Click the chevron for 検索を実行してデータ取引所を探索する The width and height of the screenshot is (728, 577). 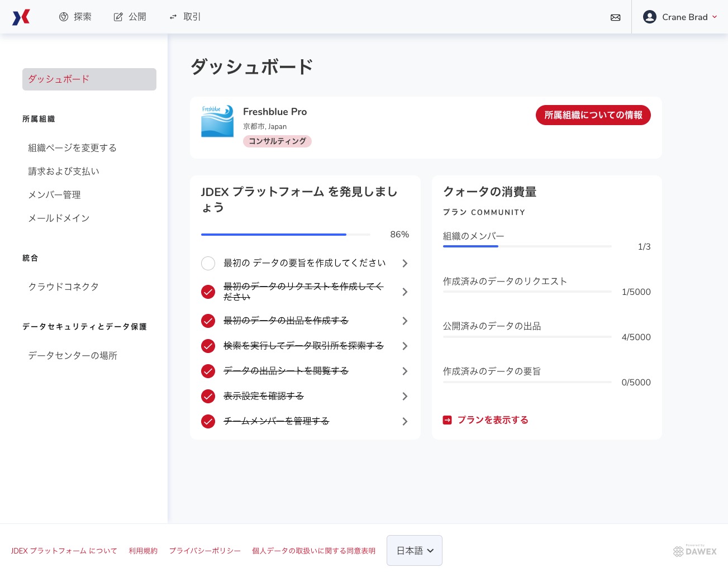point(405,346)
